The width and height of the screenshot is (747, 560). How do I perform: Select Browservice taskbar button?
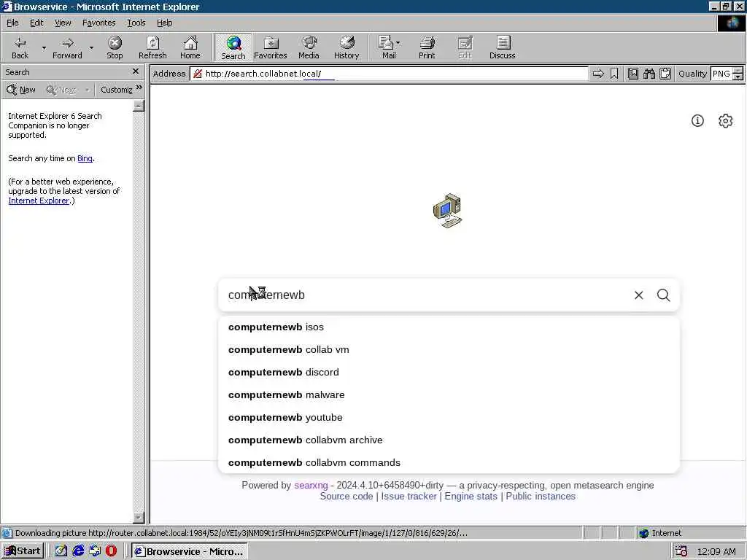point(189,551)
